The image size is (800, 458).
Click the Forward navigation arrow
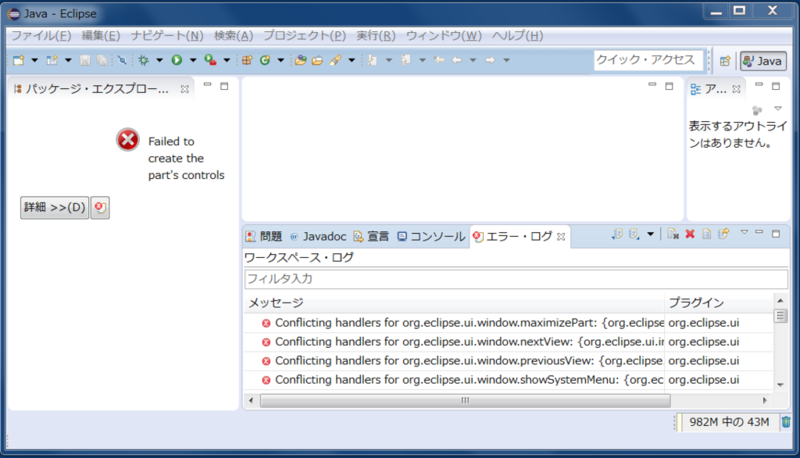tap(490, 60)
